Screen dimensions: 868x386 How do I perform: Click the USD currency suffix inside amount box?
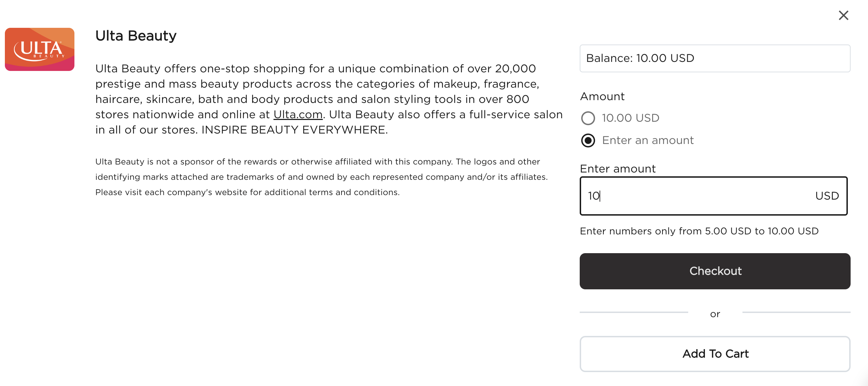click(827, 196)
